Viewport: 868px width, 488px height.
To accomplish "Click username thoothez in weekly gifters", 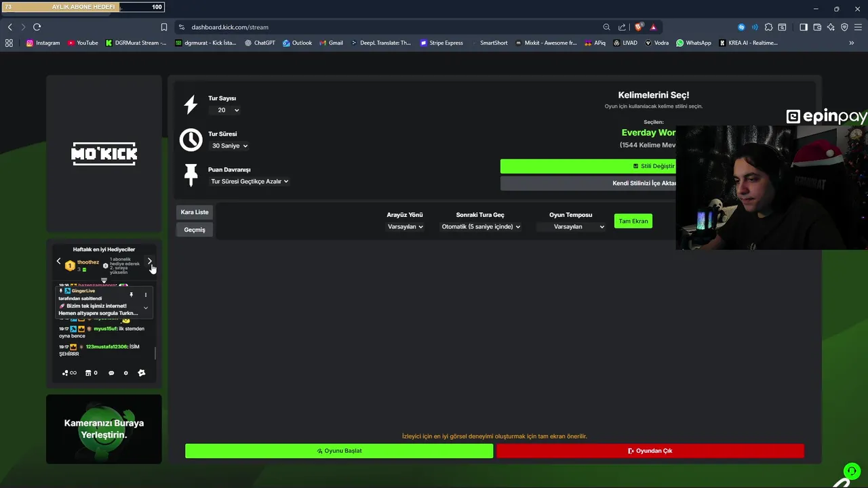I will 88,262.
